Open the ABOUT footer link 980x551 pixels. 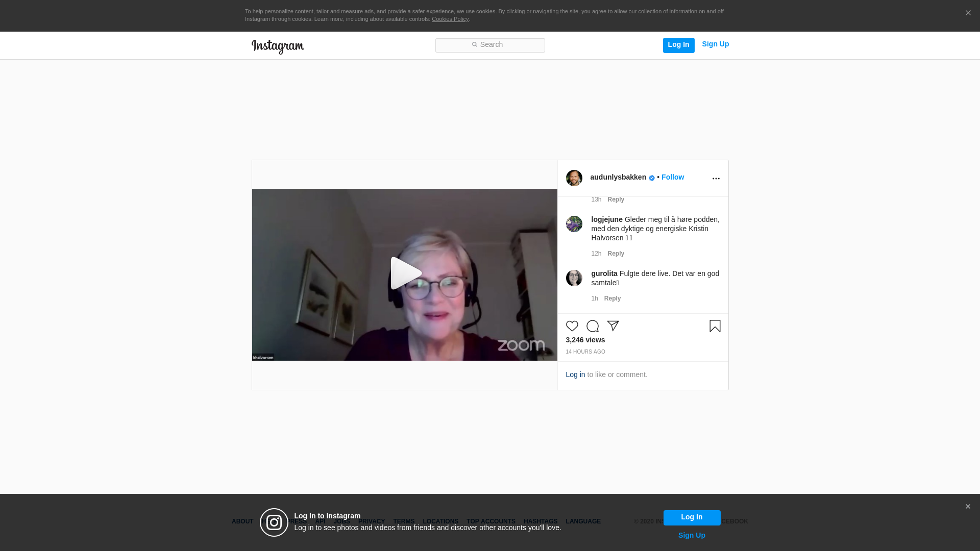click(x=242, y=521)
